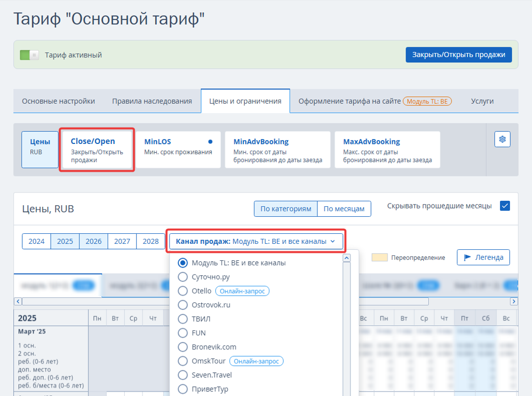Select the Суточно.ру sales channel
The height and width of the screenshot is (396, 532).
[183, 277]
